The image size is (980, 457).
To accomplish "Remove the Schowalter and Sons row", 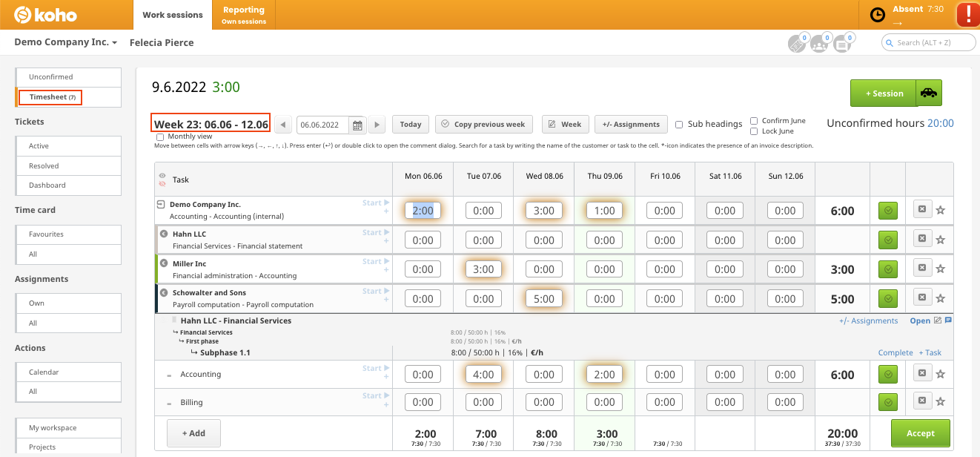I will coord(922,298).
